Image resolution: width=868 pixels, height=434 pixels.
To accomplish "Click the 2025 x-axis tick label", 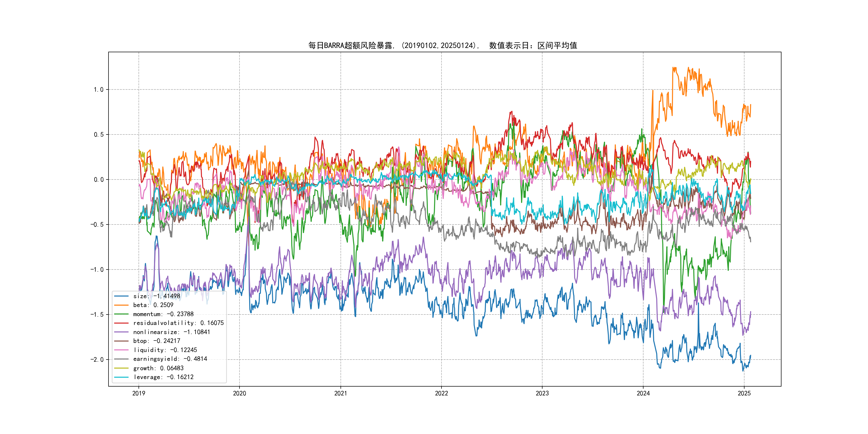I will (x=744, y=393).
